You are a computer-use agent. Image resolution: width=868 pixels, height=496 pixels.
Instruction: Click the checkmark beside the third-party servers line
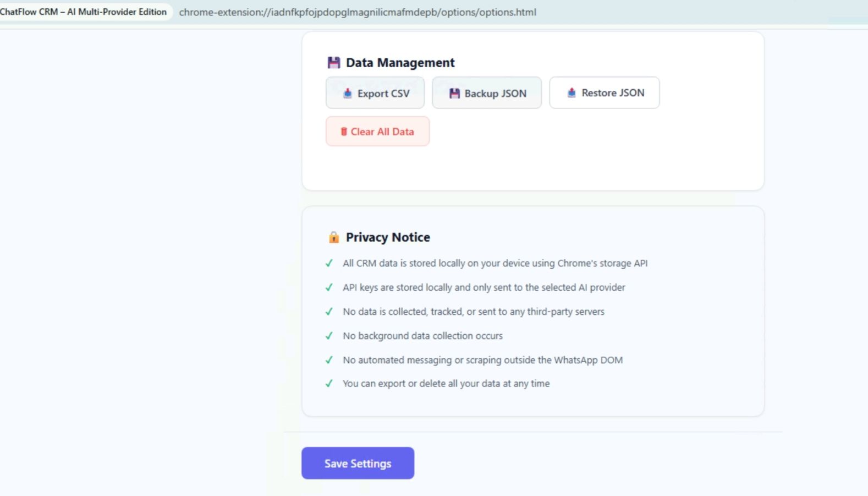click(x=329, y=312)
